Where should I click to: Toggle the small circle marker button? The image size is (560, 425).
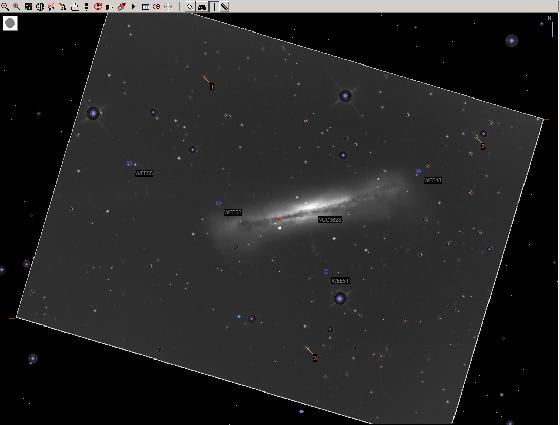click(190, 6)
